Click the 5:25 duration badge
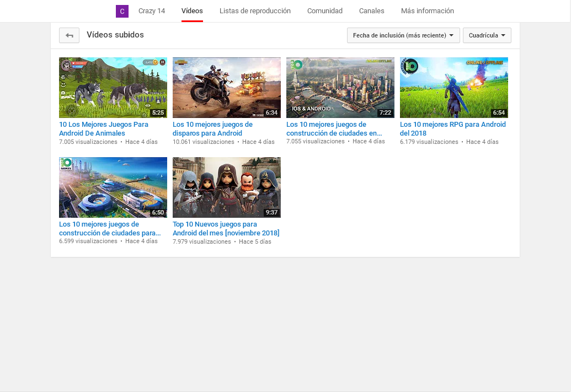The height and width of the screenshot is (392, 571). click(158, 113)
